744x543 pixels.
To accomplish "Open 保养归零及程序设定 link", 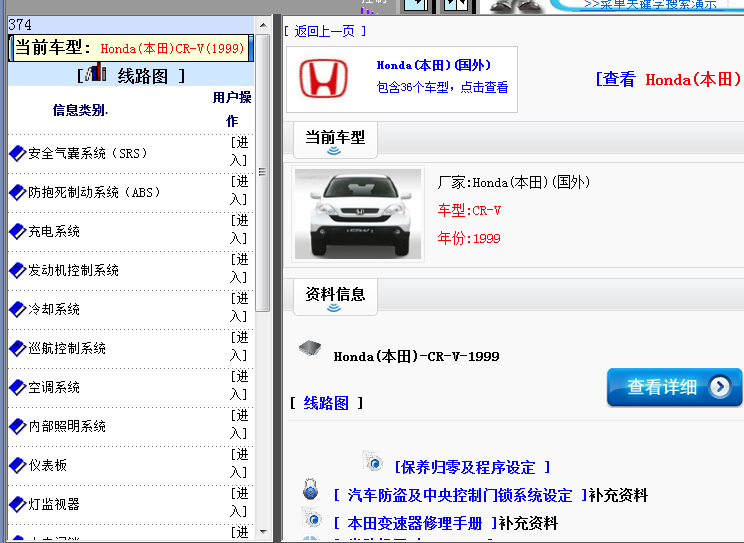I will (x=472, y=468).
